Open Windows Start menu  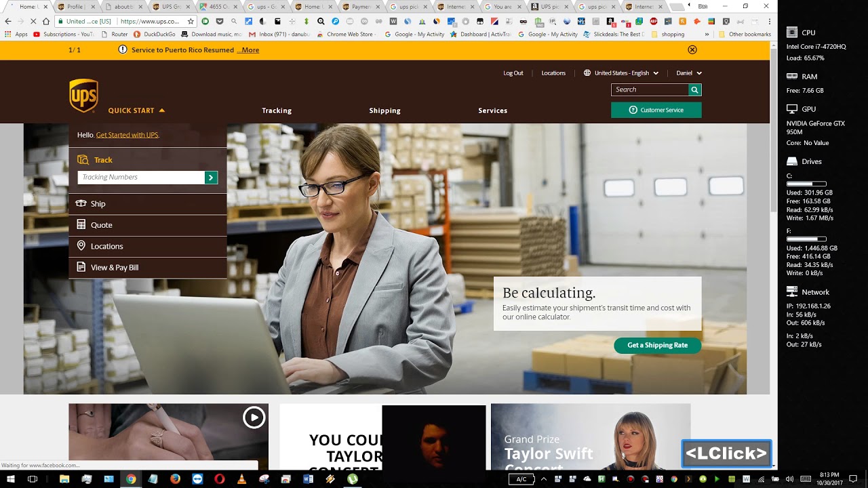[x=11, y=479]
